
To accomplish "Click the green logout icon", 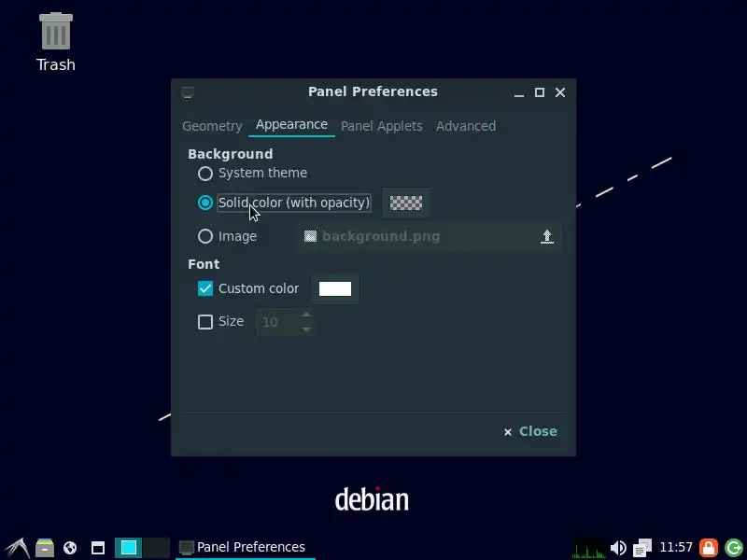I will point(734,548).
